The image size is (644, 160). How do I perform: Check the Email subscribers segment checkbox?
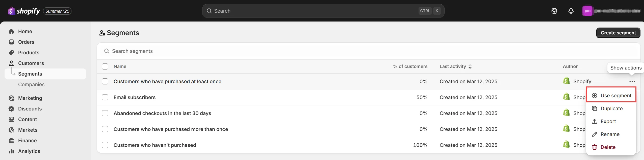(x=105, y=97)
